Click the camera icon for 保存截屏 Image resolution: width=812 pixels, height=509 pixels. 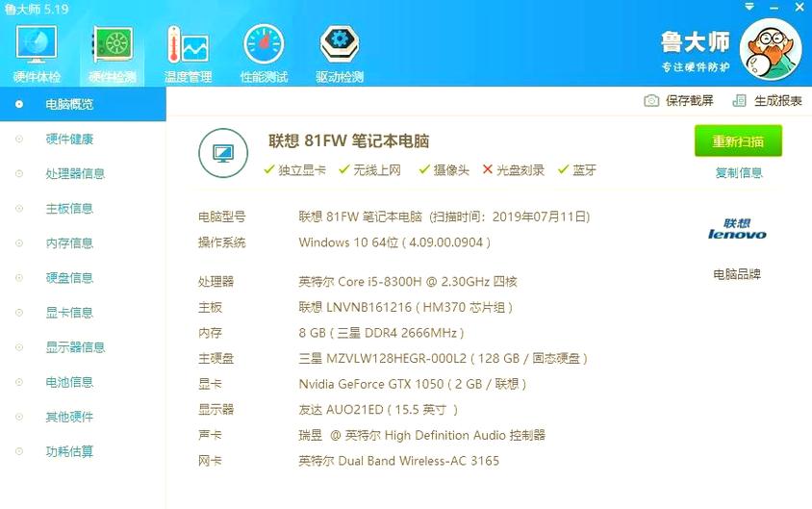click(651, 101)
